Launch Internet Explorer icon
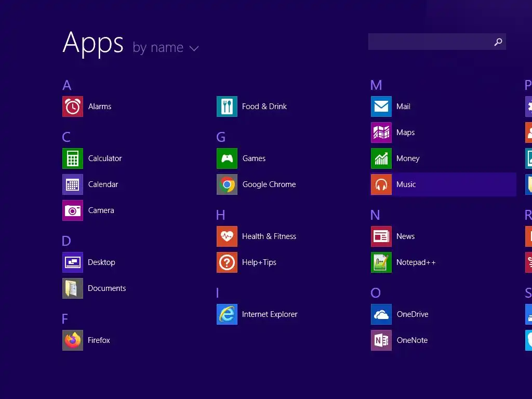Screen dimensions: 532x399 [227, 314]
